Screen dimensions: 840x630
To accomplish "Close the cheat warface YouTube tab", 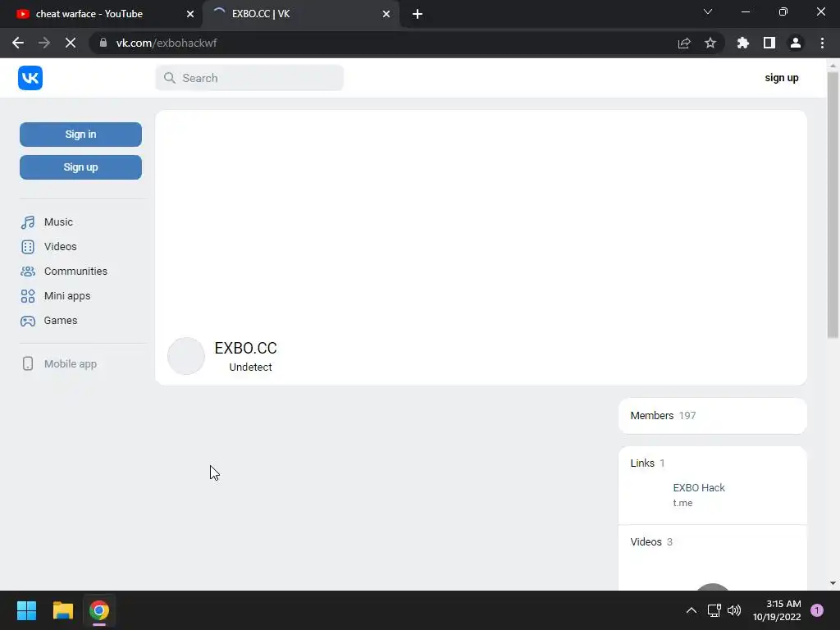I will (x=190, y=14).
